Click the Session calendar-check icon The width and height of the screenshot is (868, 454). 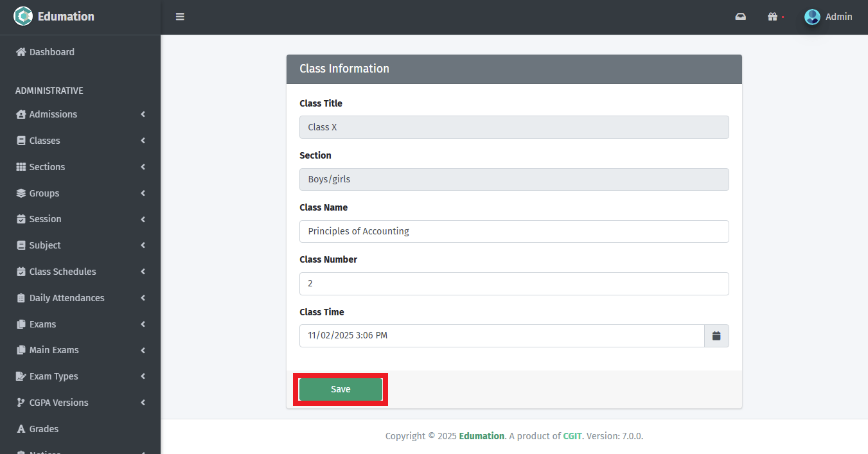(x=21, y=219)
